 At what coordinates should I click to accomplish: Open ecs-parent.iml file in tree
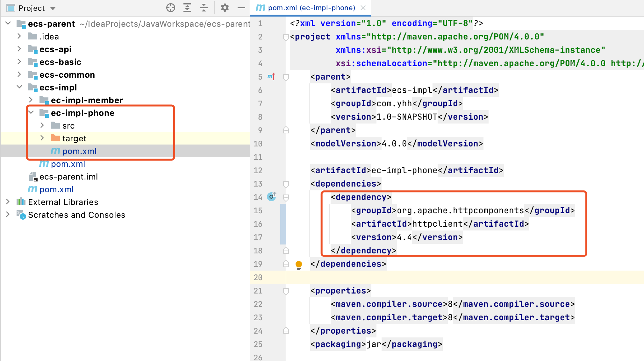68,177
